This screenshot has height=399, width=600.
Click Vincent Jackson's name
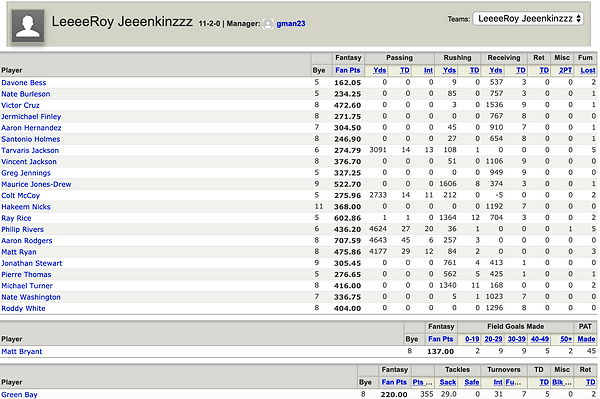pyautogui.click(x=29, y=161)
